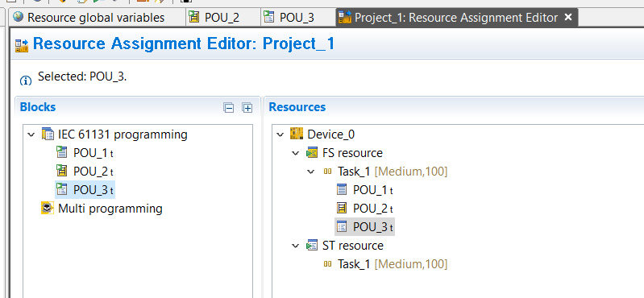Collapse the Device_0 tree node
Viewport: 644px width, 298px height.
[x=280, y=135]
